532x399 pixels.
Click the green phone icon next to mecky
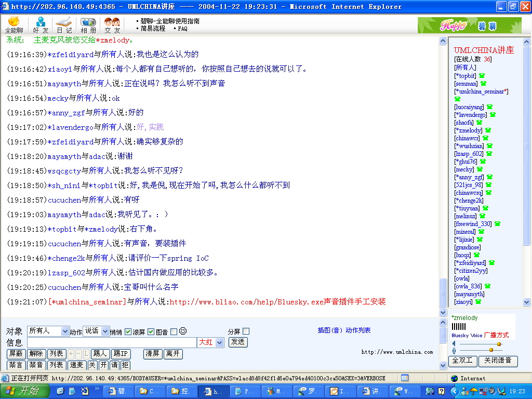(x=480, y=169)
